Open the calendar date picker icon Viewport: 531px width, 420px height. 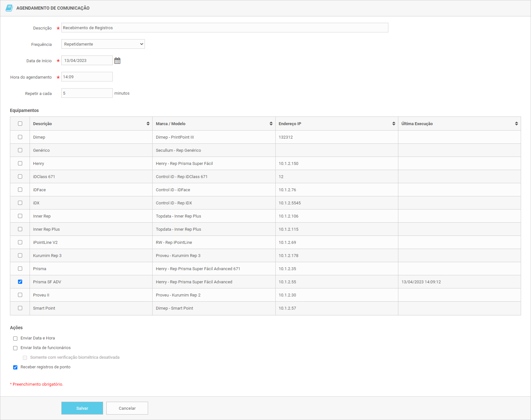(117, 61)
